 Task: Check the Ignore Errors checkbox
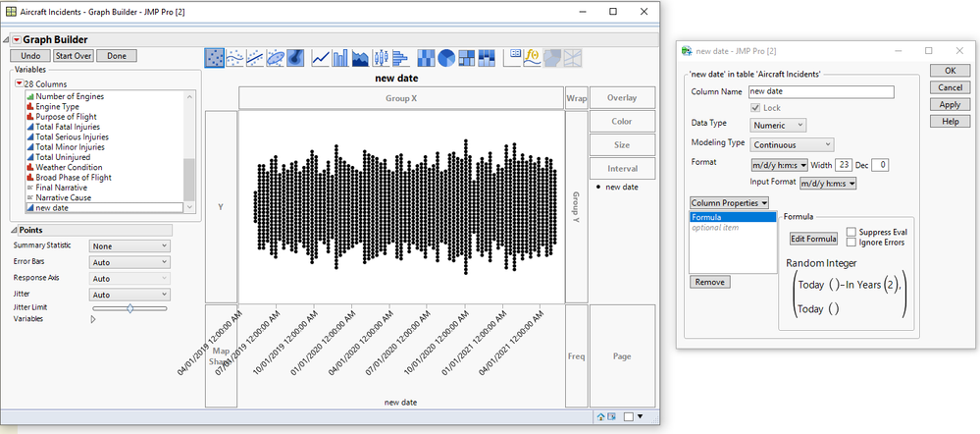[x=851, y=243]
